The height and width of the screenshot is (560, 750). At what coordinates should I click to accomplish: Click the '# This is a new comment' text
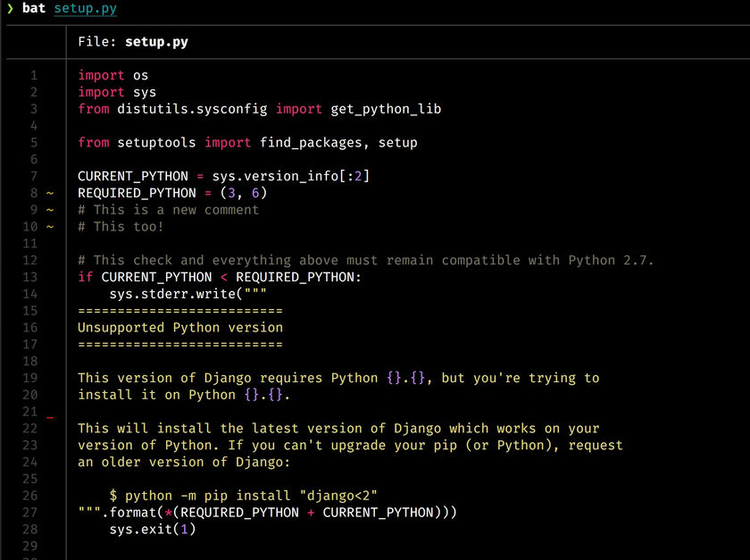click(168, 210)
